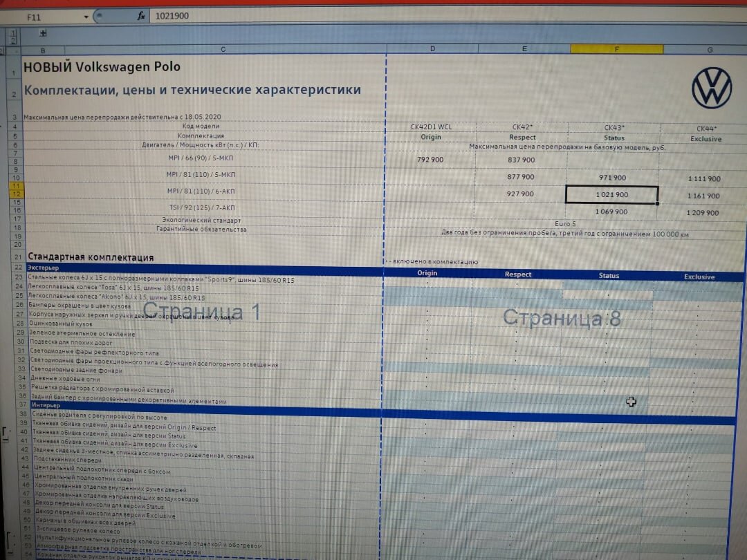Viewport: 747px width, 560px height.
Task: Expand the column group plus button
Action: tap(43, 33)
